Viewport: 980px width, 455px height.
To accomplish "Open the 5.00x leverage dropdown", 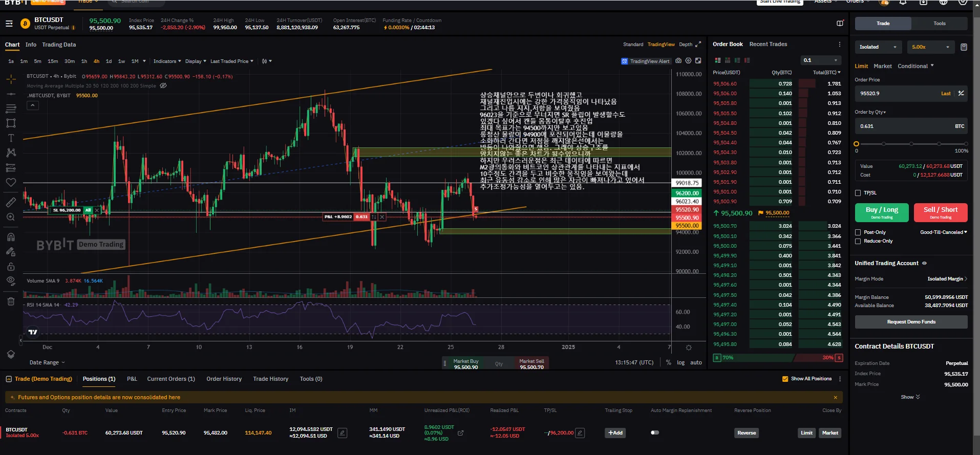I will tap(931, 47).
